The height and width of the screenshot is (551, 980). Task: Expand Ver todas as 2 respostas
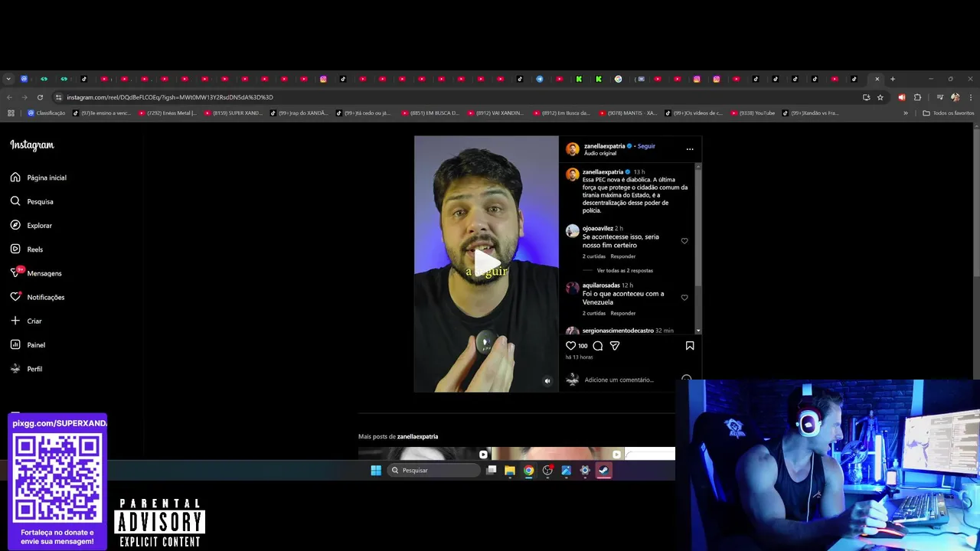click(625, 271)
